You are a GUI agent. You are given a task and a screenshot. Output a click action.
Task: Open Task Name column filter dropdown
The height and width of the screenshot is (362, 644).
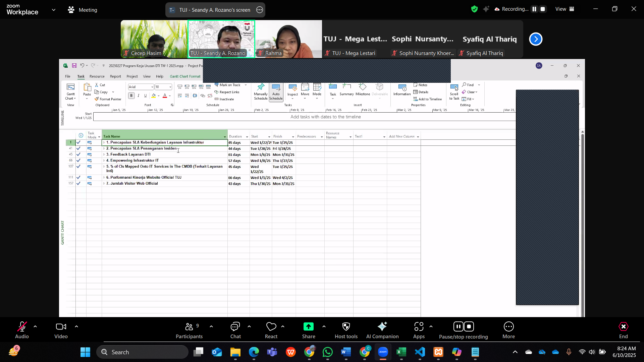click(225, 137)
